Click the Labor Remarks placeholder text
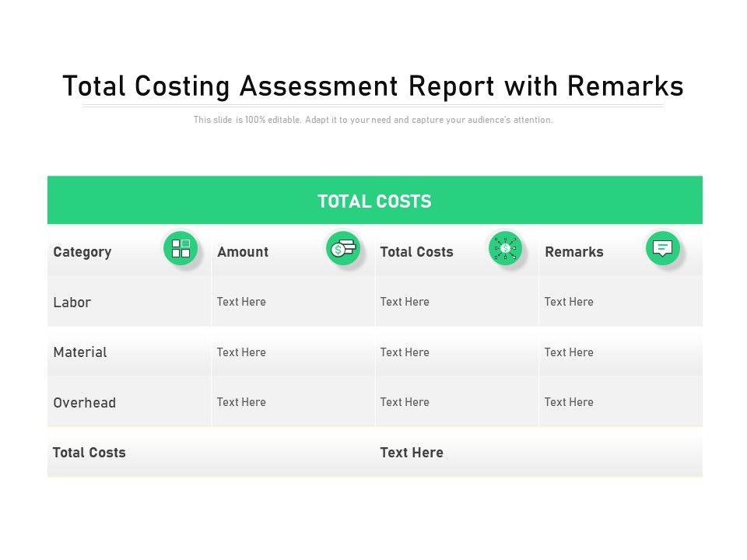The width and height of the screenshot is (747, 560). pyautogui.click(x=569, y=302)
